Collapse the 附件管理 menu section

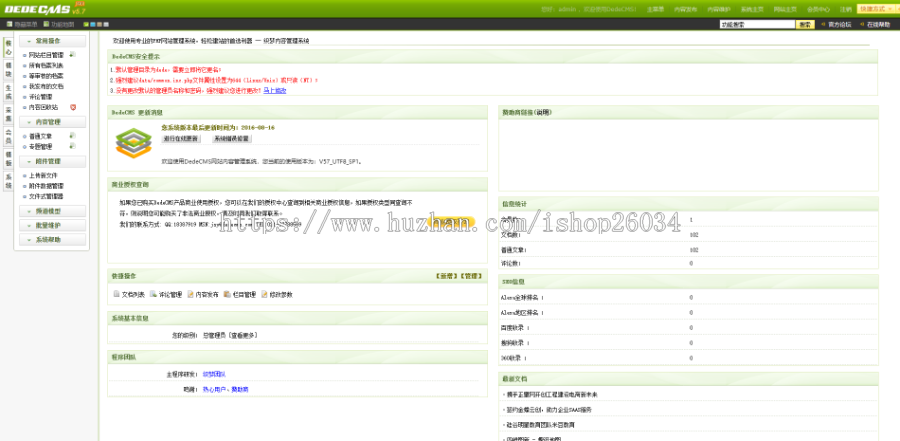(x=52, y=161)
